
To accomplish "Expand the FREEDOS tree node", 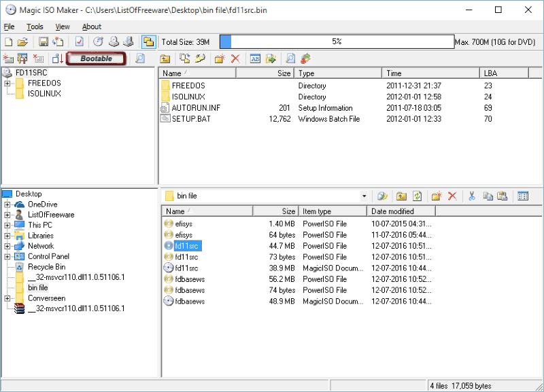I will [x=7, y=83].
